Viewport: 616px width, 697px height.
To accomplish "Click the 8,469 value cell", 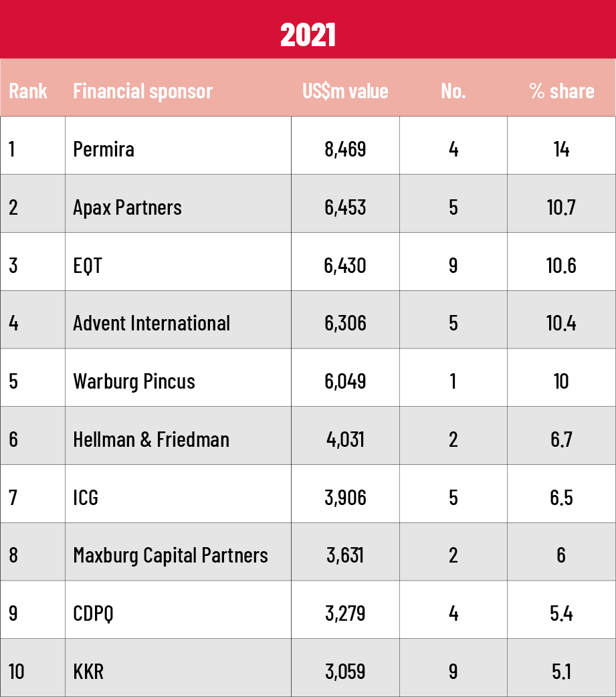I will [345, 148].
